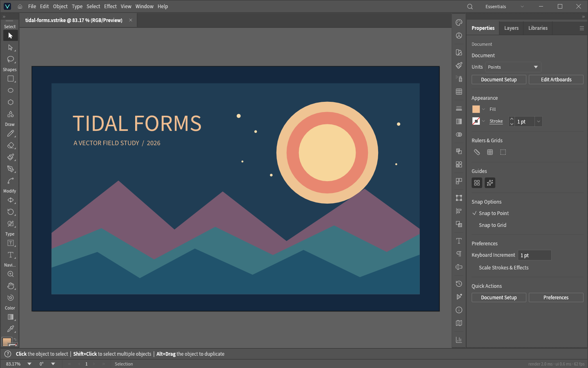Screen dimensions: 588x368
Task: Activate the Zoom tool
Action: 10,274
